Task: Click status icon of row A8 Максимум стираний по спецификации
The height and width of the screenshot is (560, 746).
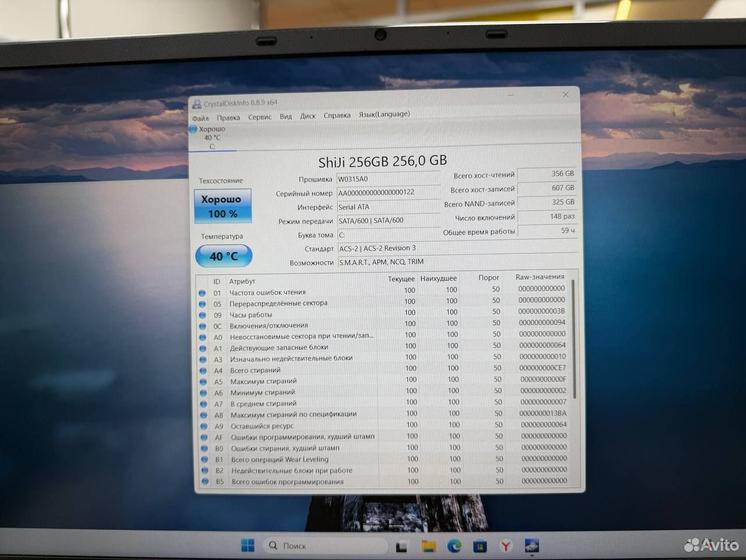Action: coord(204,415)
